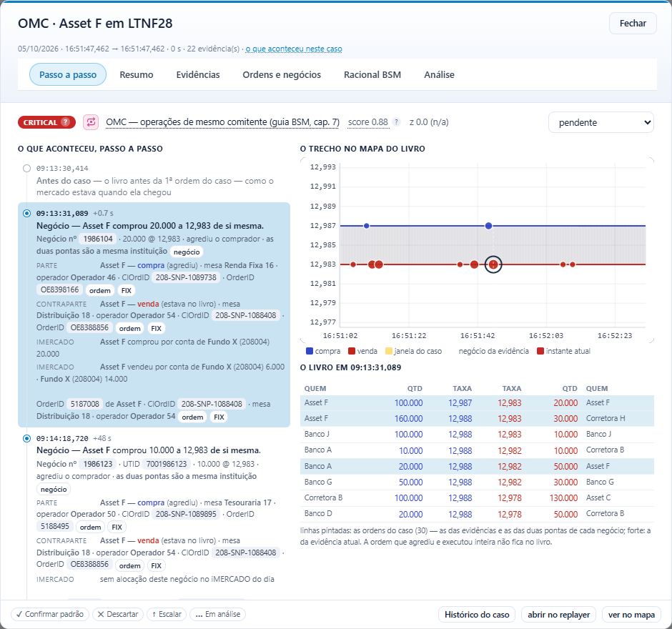Click the OMC guia BSM cap. 7 label
Viewport: 672px width, 629px height.
(x=222, y=122)
